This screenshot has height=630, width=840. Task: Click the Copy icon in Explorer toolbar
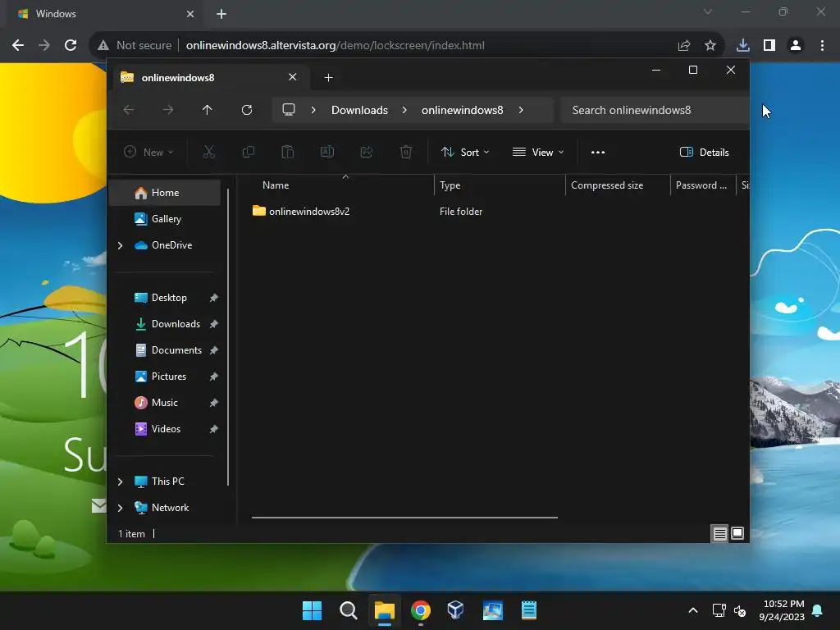point(248,152)
